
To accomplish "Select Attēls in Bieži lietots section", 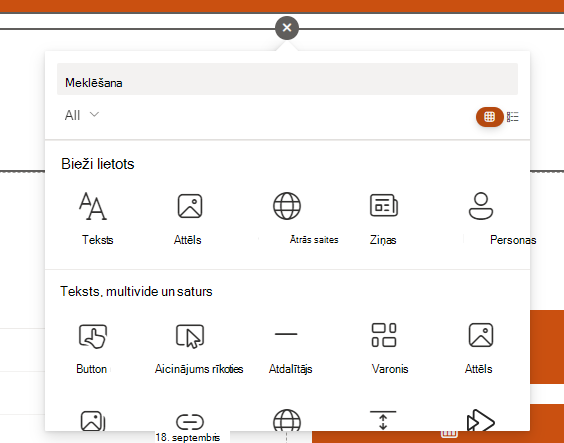I will tap(190, 218).
